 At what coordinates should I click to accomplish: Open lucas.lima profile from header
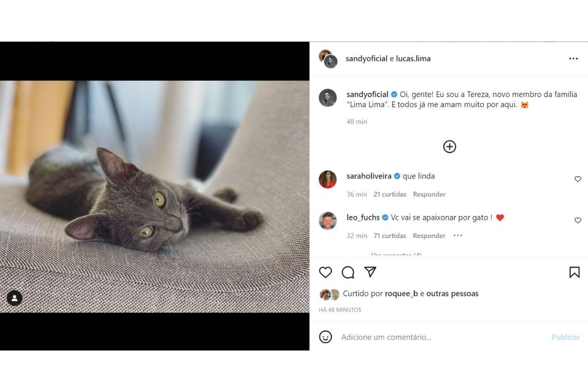tap(413, 59)
